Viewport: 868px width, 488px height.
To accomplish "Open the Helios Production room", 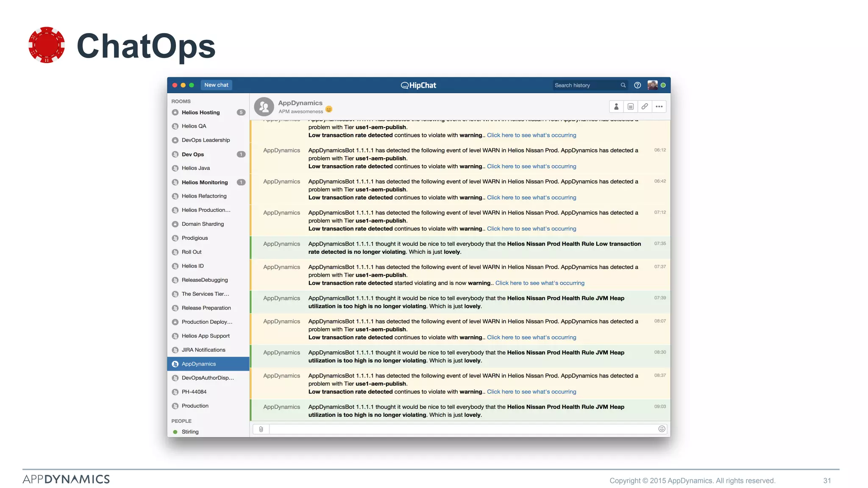I will click(208, 210).
